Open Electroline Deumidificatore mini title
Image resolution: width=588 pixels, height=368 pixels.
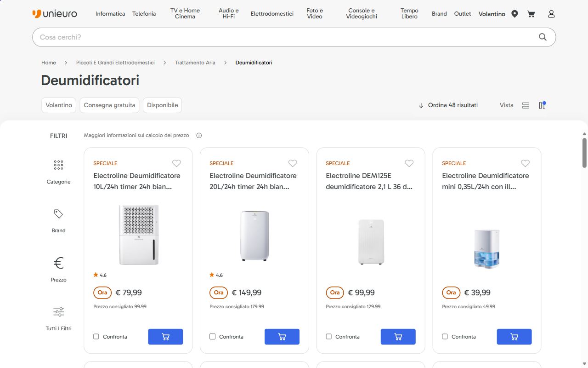[486, 181]
